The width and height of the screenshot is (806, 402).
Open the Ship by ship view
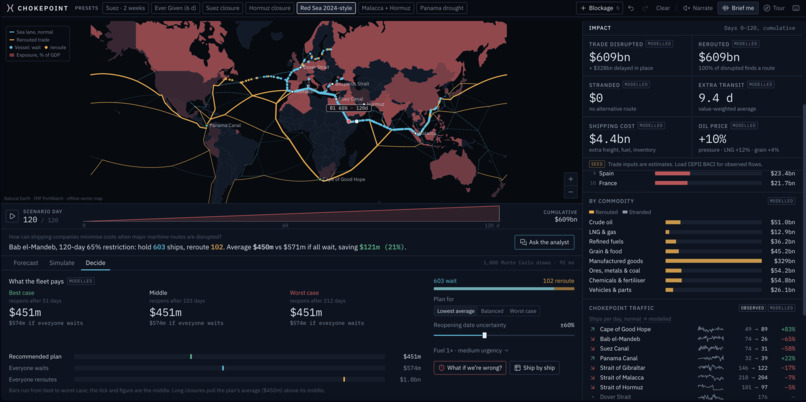534,368
